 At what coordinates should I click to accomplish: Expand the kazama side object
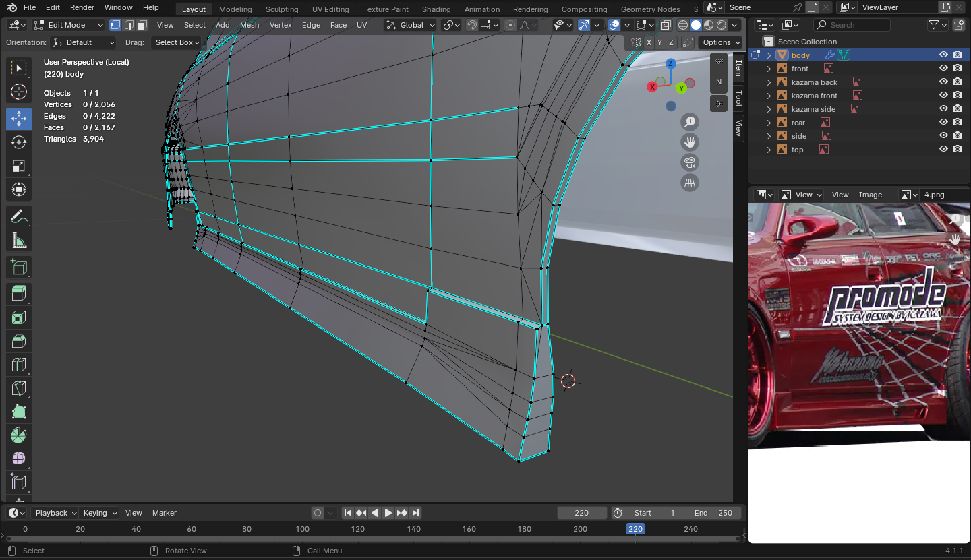pyautogui.click(x=769, y=109)
